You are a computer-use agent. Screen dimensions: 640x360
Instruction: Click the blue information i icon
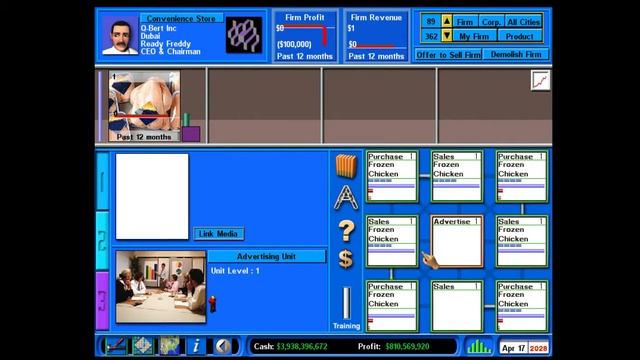196,346
